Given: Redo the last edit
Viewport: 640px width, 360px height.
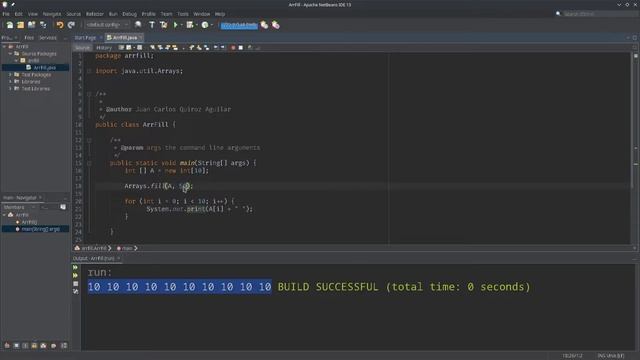Looking at the screenshot, I should (x=71, y=25).
